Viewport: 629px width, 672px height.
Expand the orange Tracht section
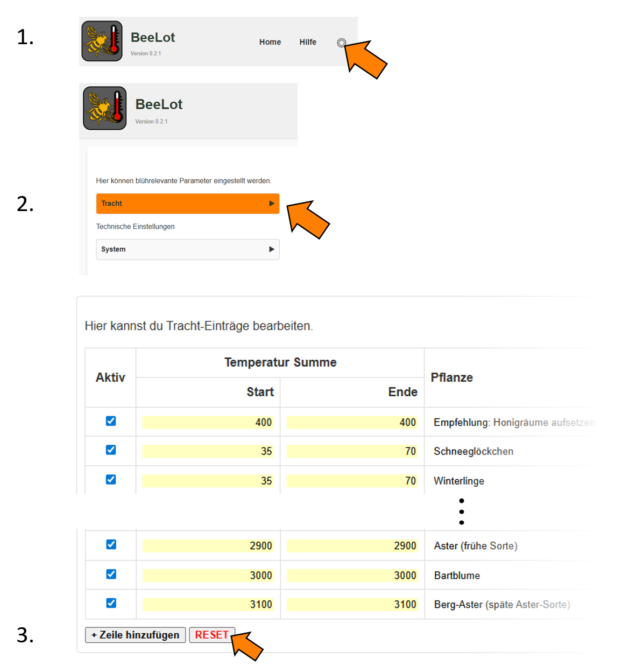187,204
